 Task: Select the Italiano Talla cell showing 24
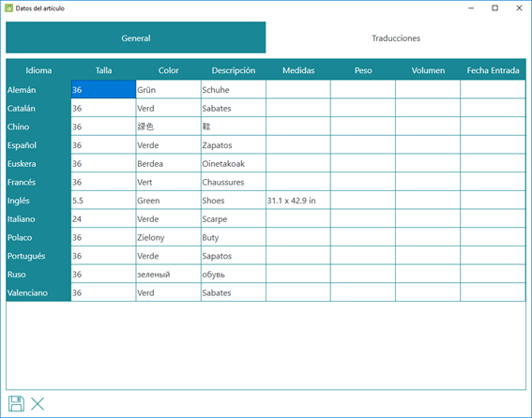click(x=103, y=218)
